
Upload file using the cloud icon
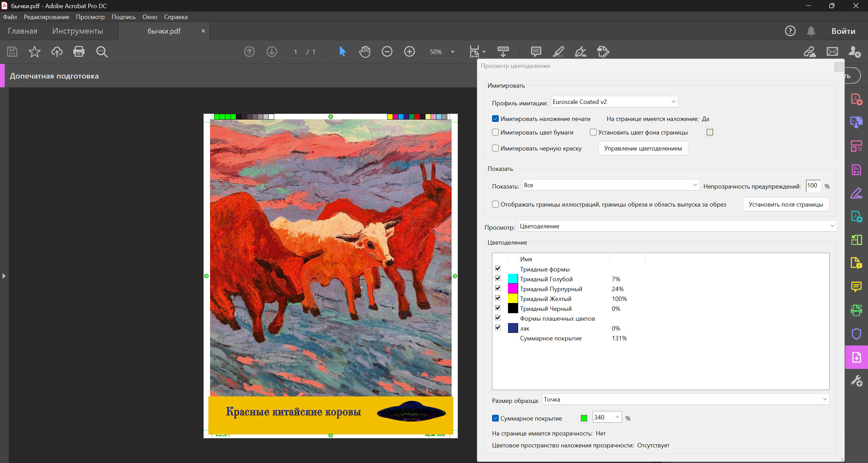point(57,52)
